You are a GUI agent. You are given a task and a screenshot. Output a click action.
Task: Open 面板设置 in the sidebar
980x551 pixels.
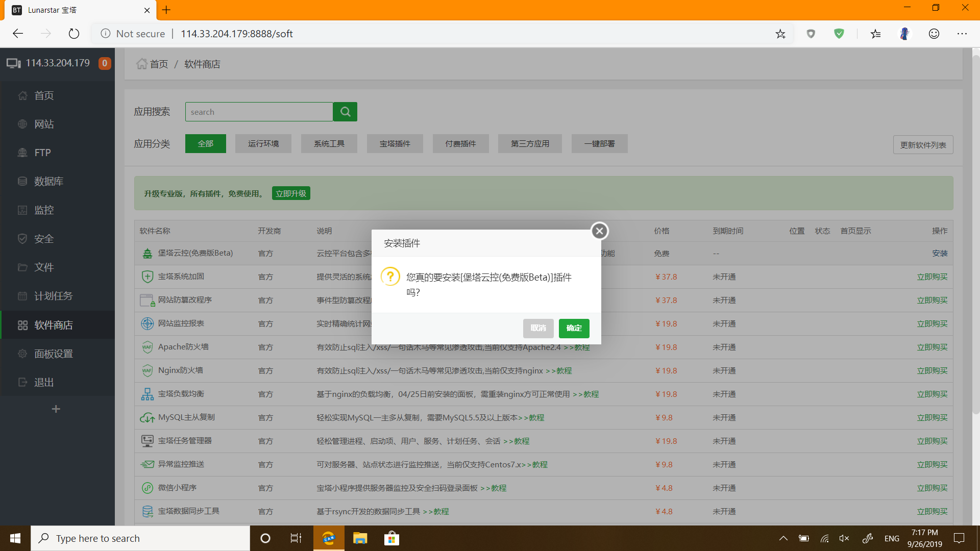(x=58, y=354)
